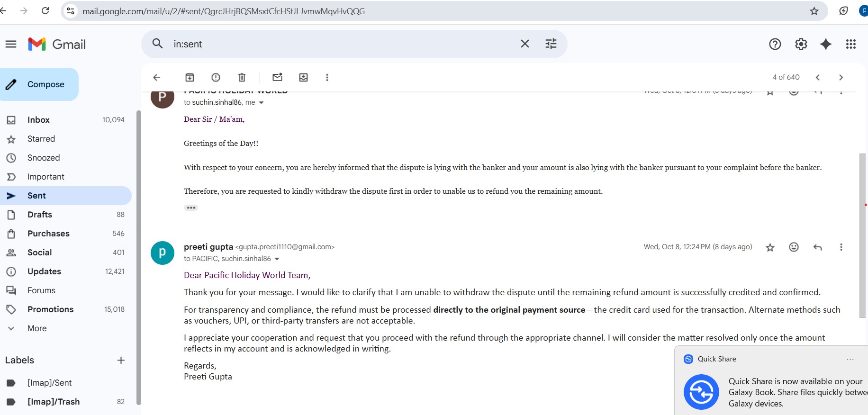This screenshot has width=868, height=415.
Task: Delete the open email thread
Action: [x=242, y=77]
